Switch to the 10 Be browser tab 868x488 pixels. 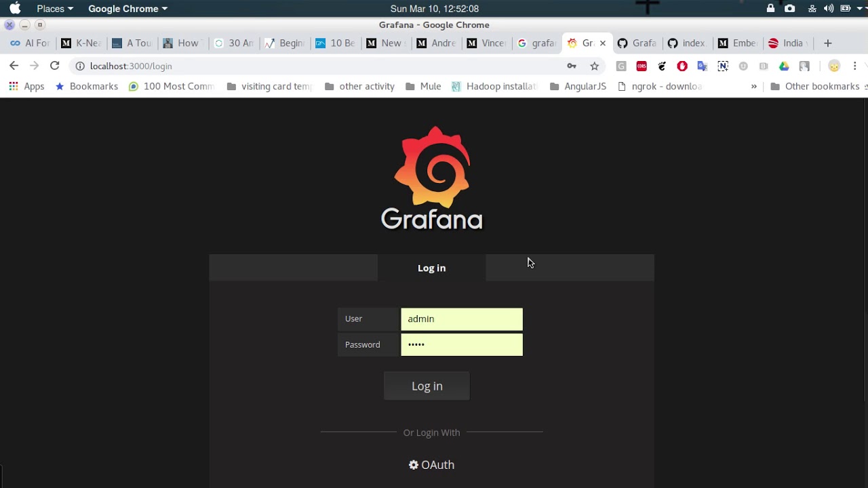tap(335, 43)
